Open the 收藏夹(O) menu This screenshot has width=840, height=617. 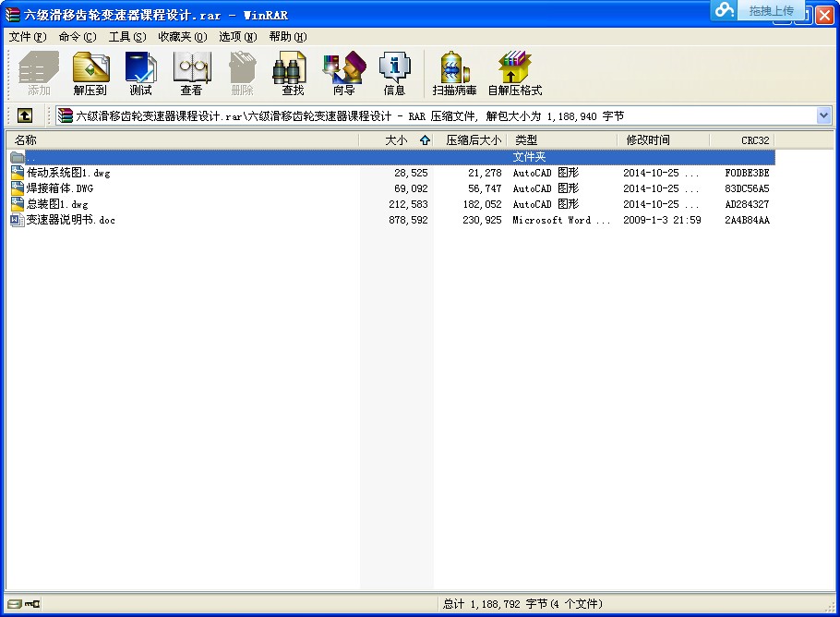click(182, 36)
